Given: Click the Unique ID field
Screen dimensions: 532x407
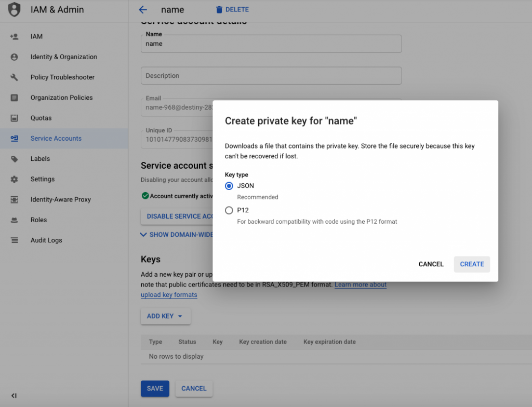Looking at the screenshot, I should (x=177, y=140).
